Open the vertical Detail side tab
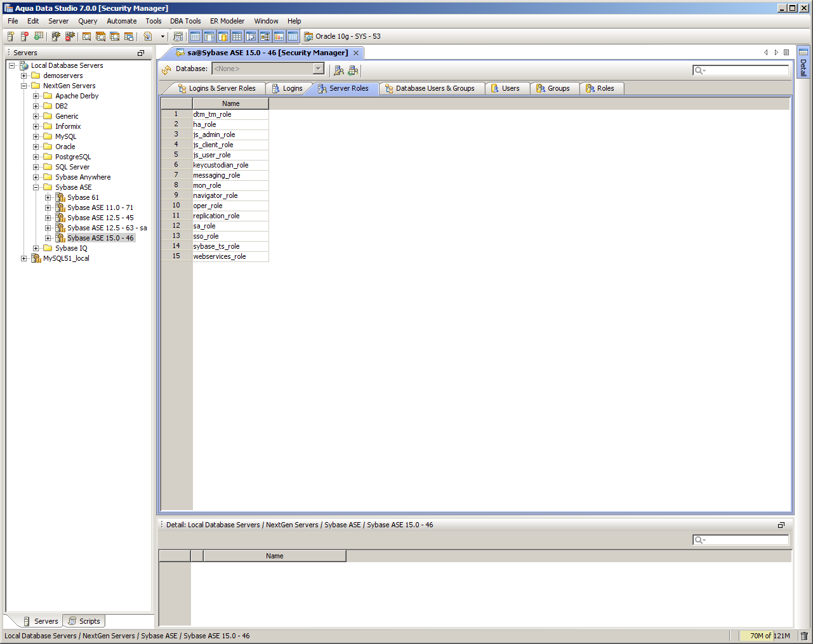Image resolution: width=813 pixels, height=644 pixels. tap(803, 62)
